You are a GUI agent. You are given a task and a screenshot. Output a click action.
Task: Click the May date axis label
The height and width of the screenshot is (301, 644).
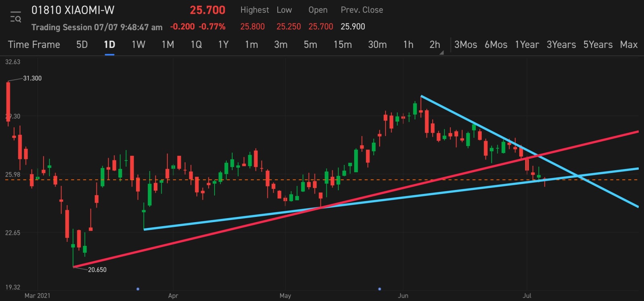click(x=285, y=296)
